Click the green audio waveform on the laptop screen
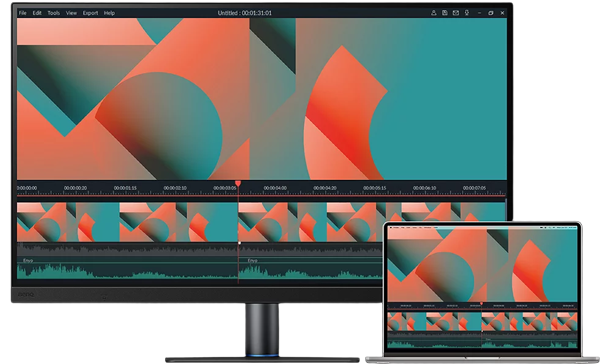Screen dimensions: 600x364 pyautogui.click(x=482, y=344)
